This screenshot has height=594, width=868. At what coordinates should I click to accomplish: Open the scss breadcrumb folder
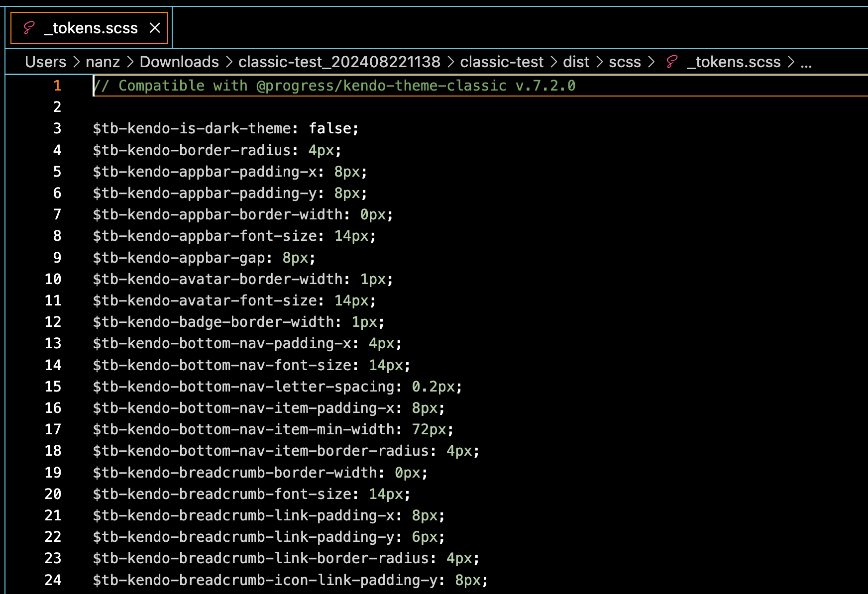pos(625,62)
